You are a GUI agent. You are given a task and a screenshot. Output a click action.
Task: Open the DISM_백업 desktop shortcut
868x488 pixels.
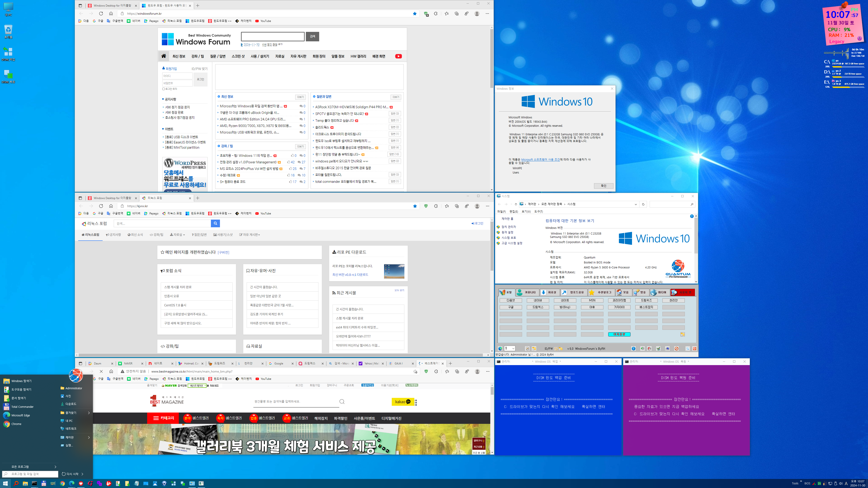click(x=8, y=54)
